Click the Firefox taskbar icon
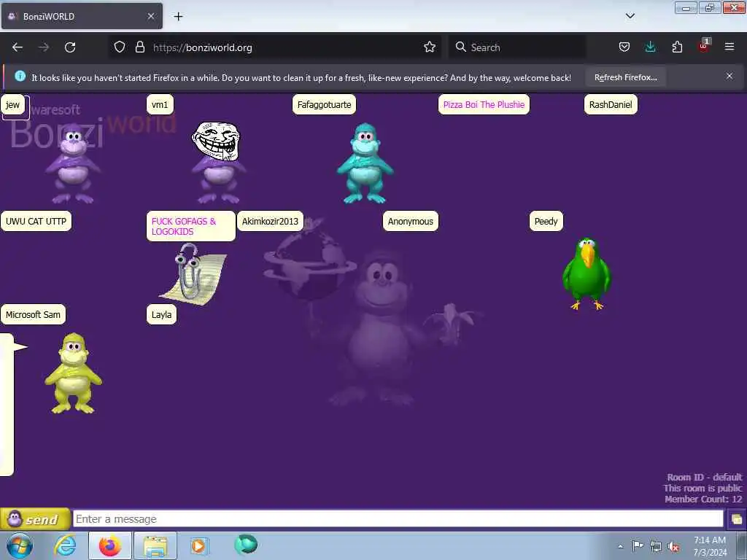Image resolution: width=747 pixels, height=560 pixels. point(110,545)
